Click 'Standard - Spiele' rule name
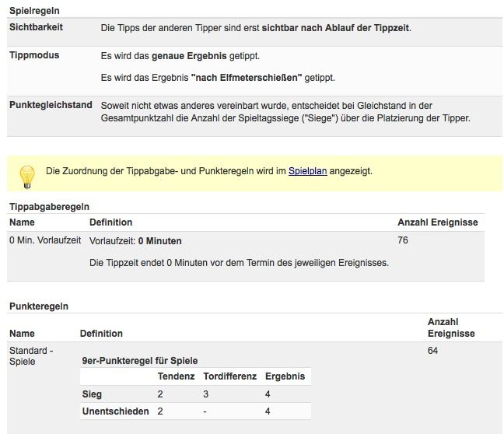 pos(31,356)
